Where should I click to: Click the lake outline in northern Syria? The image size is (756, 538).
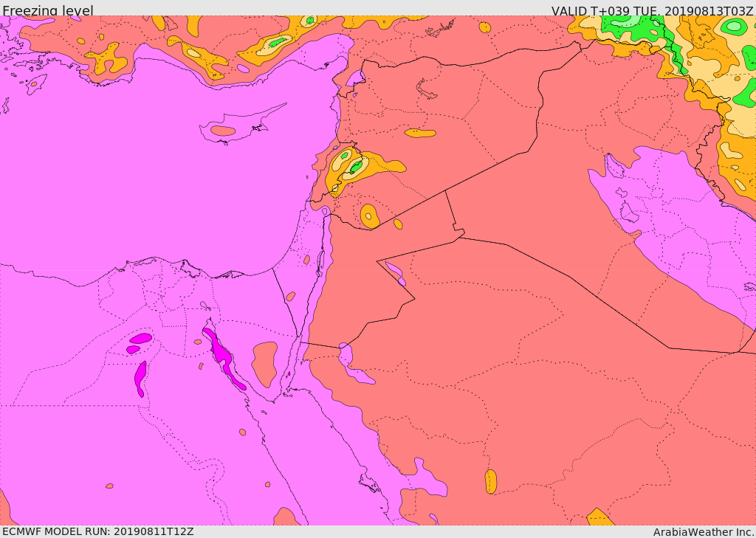(427, 90)
